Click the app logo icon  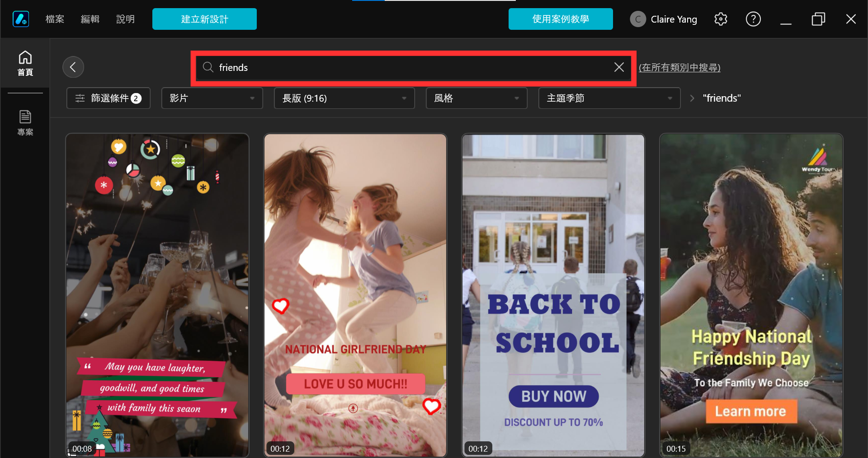tap(21, 19)
